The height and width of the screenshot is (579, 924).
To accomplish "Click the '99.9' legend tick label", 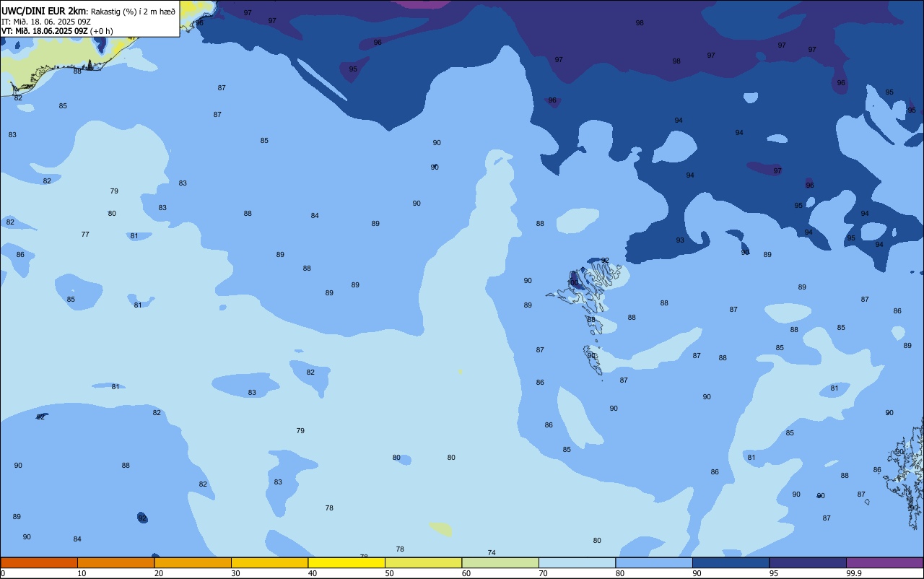I will pos(854,573).
